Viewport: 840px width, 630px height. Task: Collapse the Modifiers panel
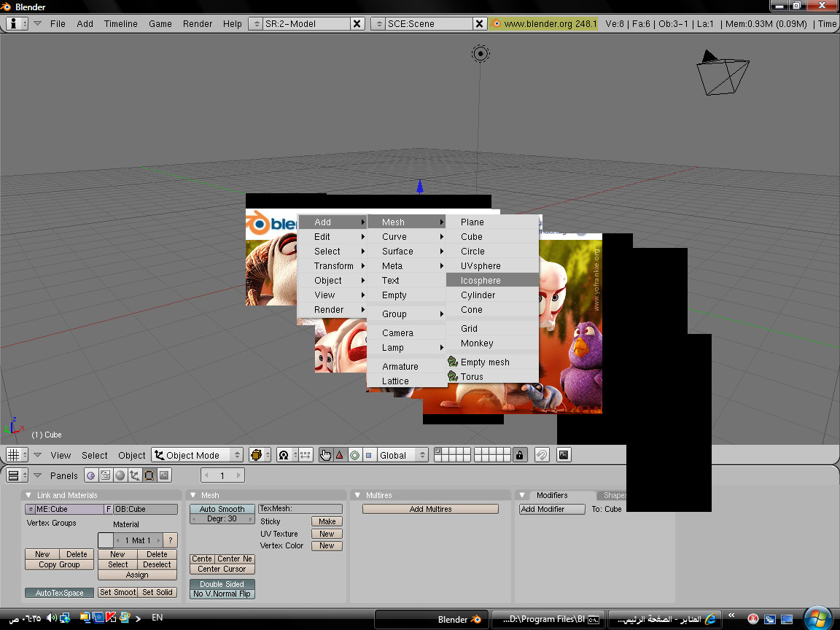(522, 495)
